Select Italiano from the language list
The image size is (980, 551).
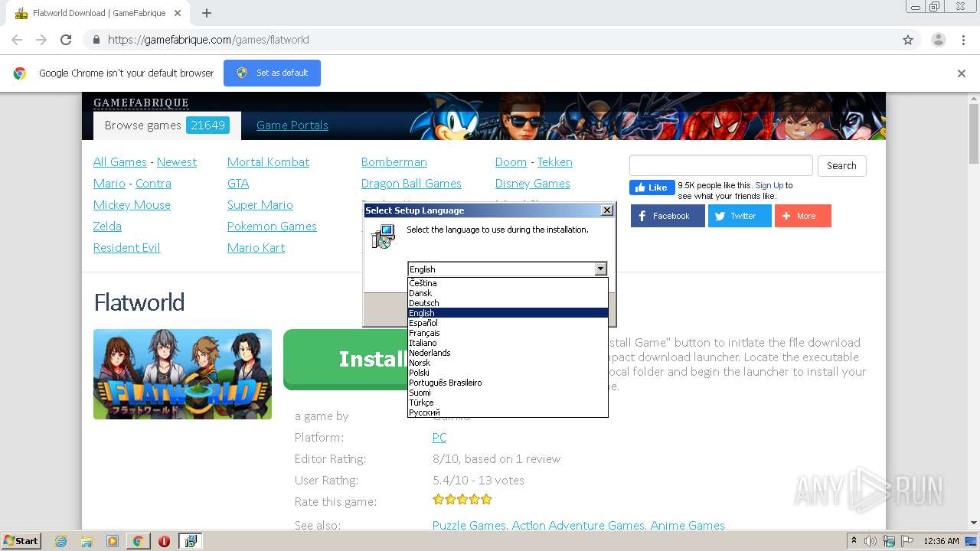click(508, 343)
